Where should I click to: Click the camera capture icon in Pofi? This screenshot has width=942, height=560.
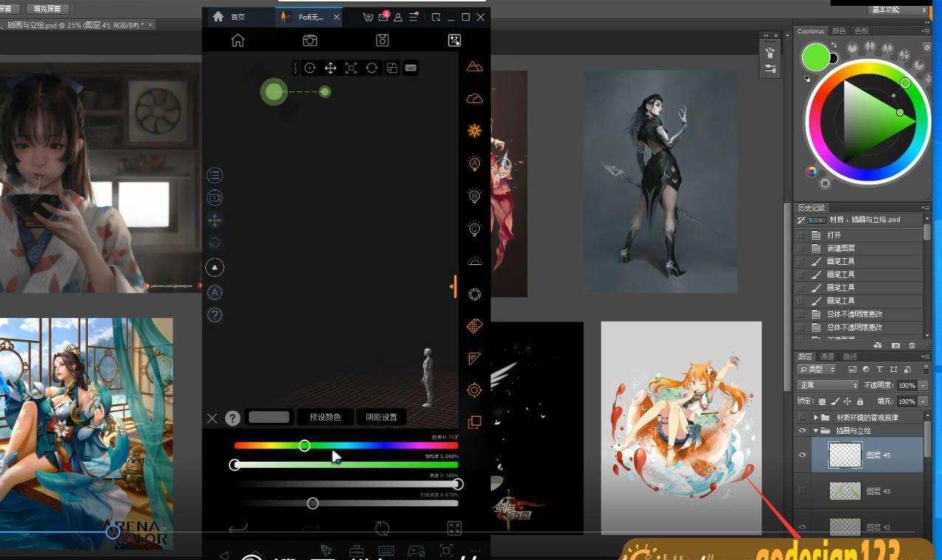coord(310,41)
